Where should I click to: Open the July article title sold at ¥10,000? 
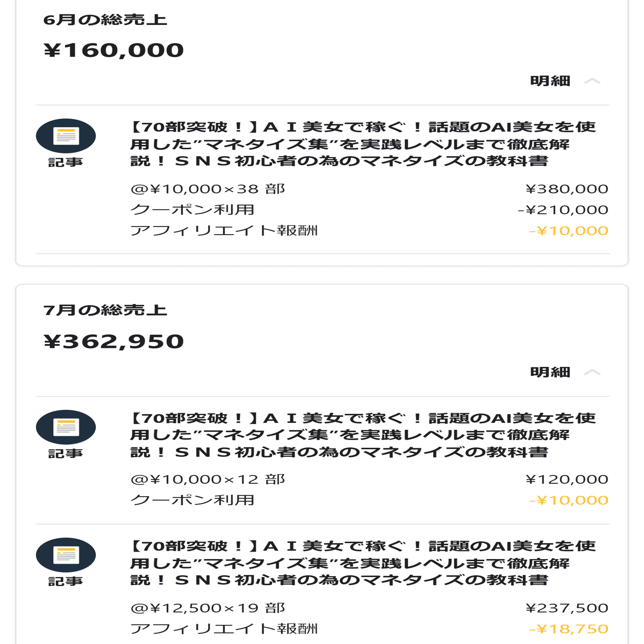(x=363, y=435)
